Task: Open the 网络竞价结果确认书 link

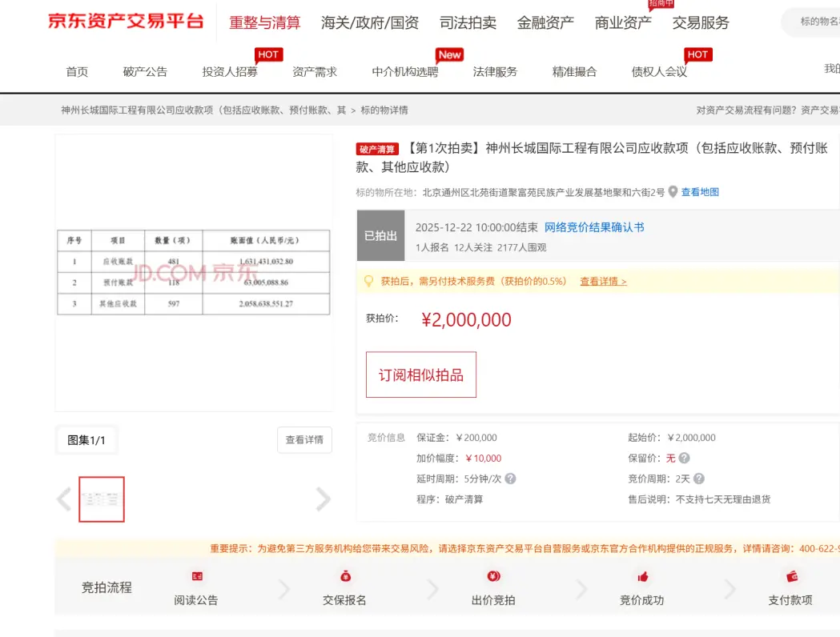Action: (x=594, y=227)
